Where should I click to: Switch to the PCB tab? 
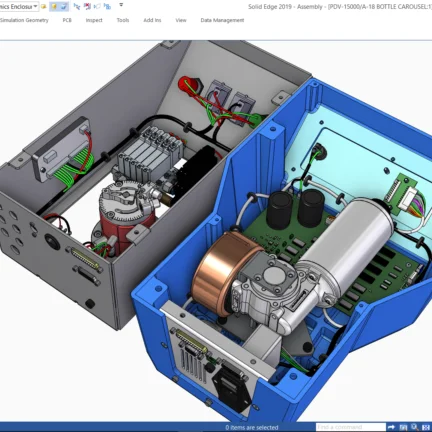coord(67,20)
